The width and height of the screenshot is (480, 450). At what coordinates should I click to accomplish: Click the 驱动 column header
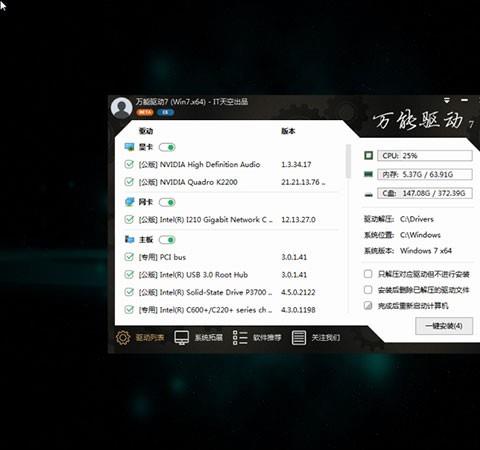(146, 131)
